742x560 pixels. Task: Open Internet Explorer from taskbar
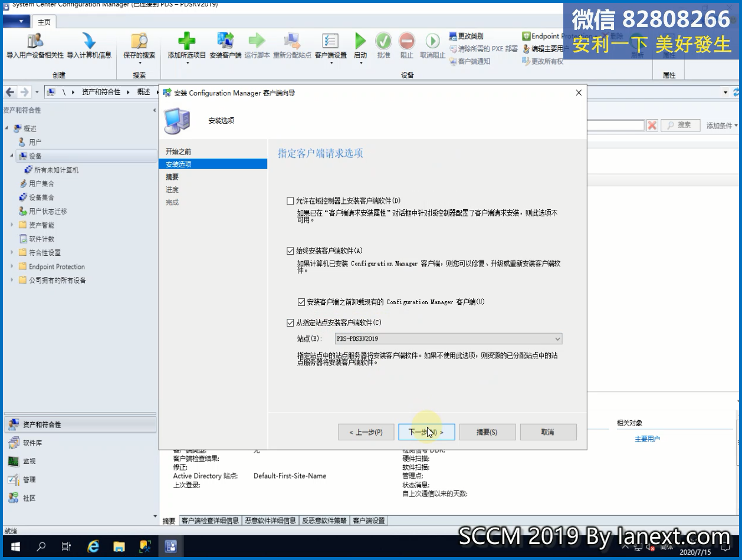[93, 546]
